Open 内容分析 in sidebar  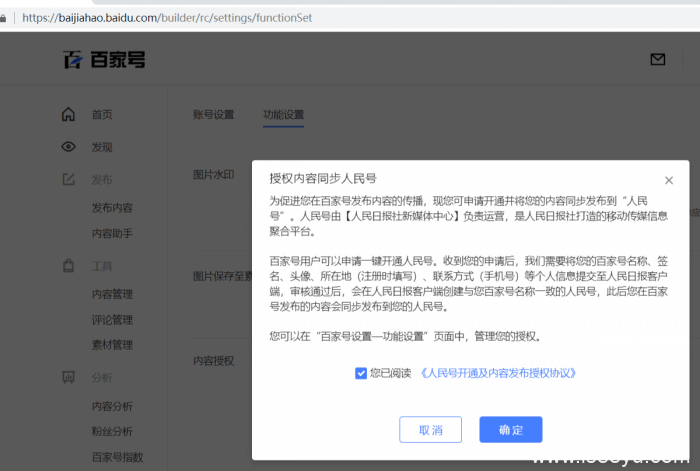pos(112,406)
